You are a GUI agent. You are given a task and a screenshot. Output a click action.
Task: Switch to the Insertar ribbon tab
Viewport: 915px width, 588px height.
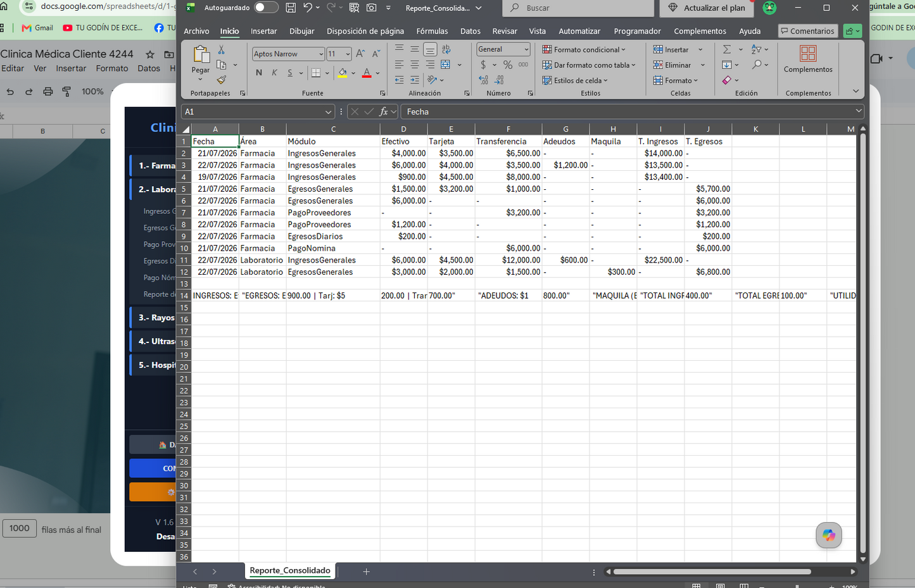[x=263, y=31]
